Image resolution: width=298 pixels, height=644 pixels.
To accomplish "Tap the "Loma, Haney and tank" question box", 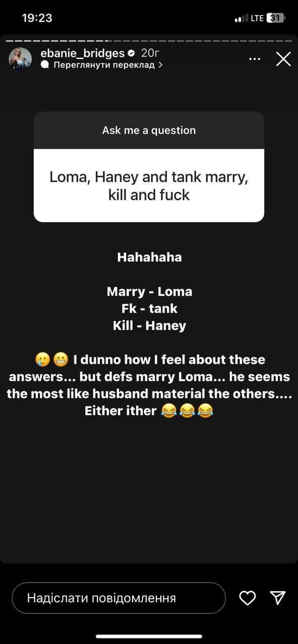I will (x=149, y=185).
